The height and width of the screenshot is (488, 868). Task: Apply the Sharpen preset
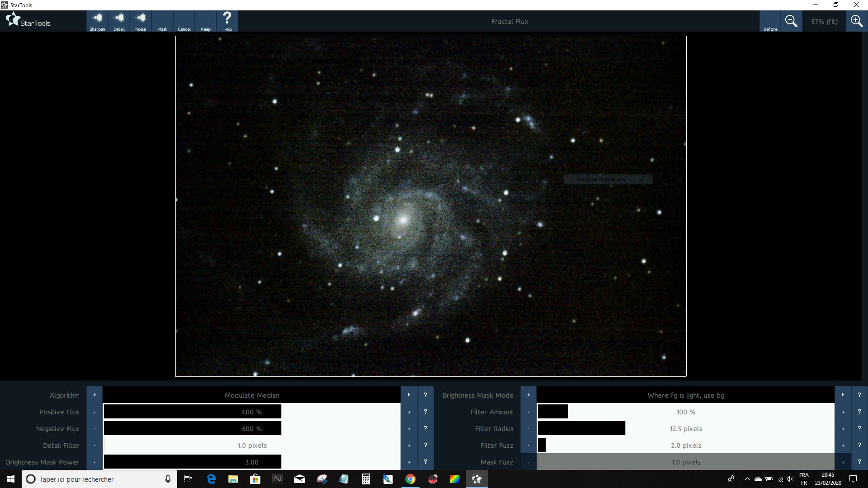click(x=97, y=21)
